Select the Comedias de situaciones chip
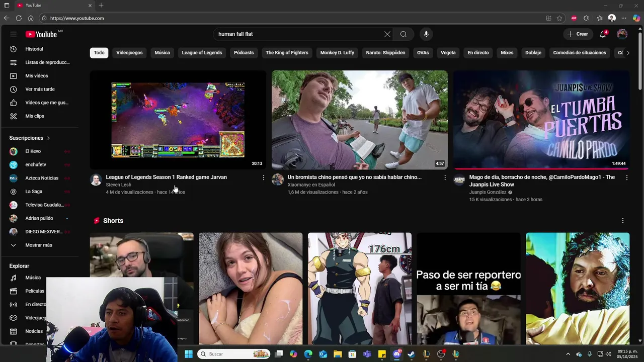The image size is (644, 362). point(580,53)
